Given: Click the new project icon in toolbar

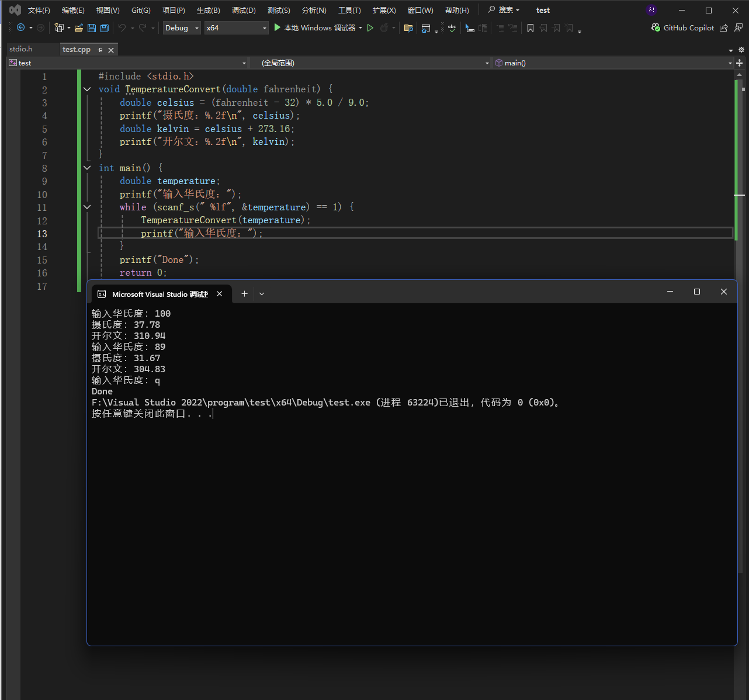Looking at the screenshot, I should coord(58,27).
